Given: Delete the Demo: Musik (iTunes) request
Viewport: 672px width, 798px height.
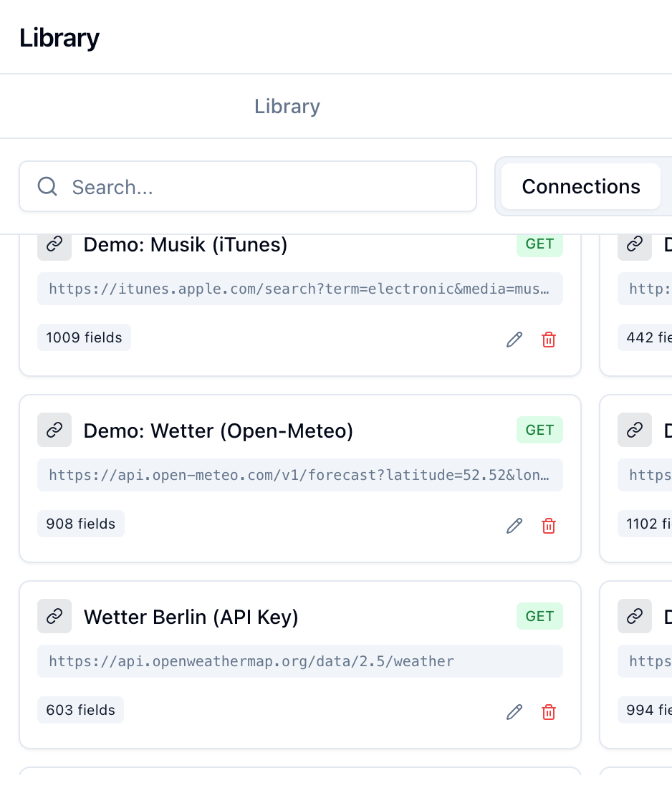Looking at the screenshot, I should tap(549, 339).
